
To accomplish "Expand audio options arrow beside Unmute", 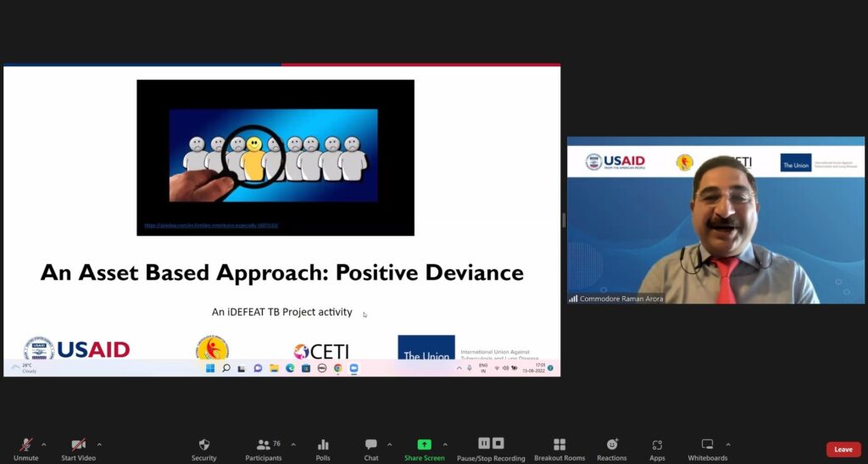I will pos(44,444).
